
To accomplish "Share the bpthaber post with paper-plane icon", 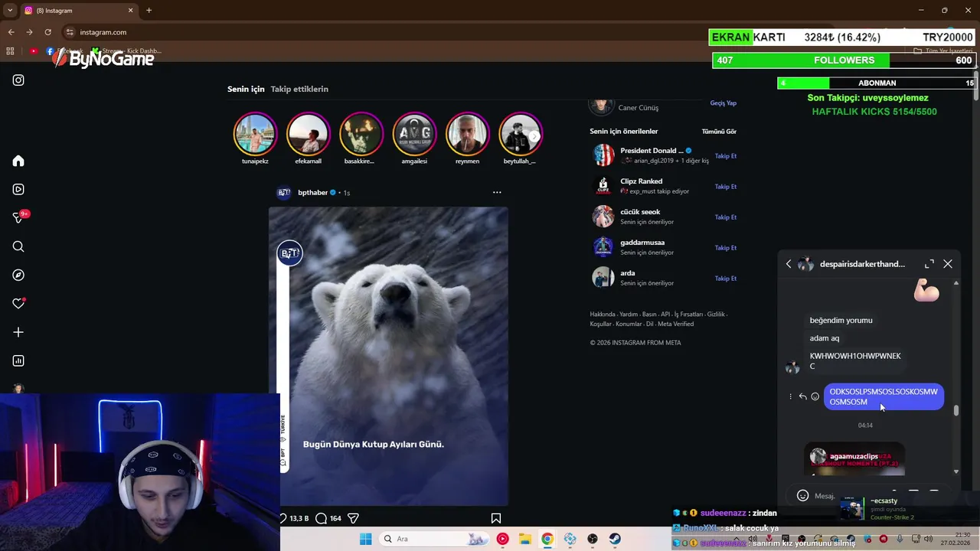I will [x=353, y=518].
